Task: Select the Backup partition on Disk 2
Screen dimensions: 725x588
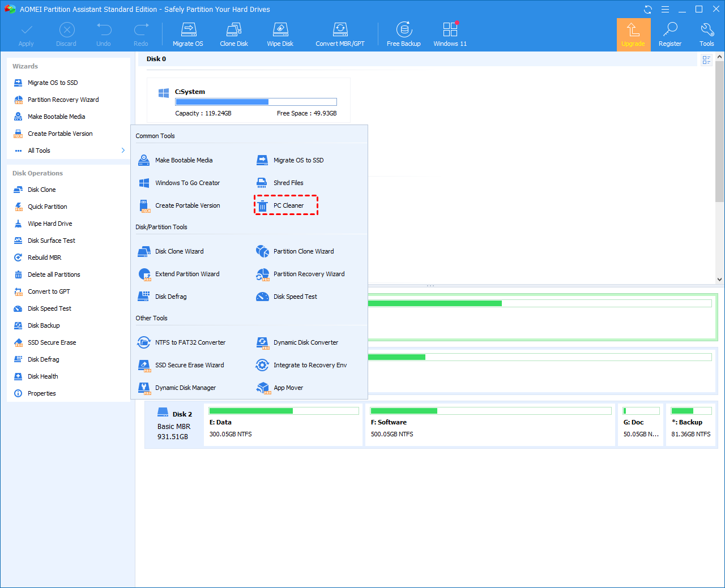Action: pos(692,424)
